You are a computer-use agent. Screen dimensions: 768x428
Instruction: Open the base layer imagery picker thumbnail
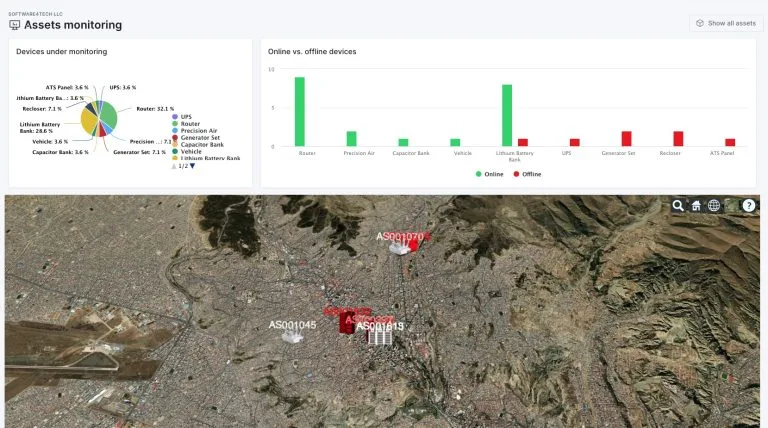point(731,206)
